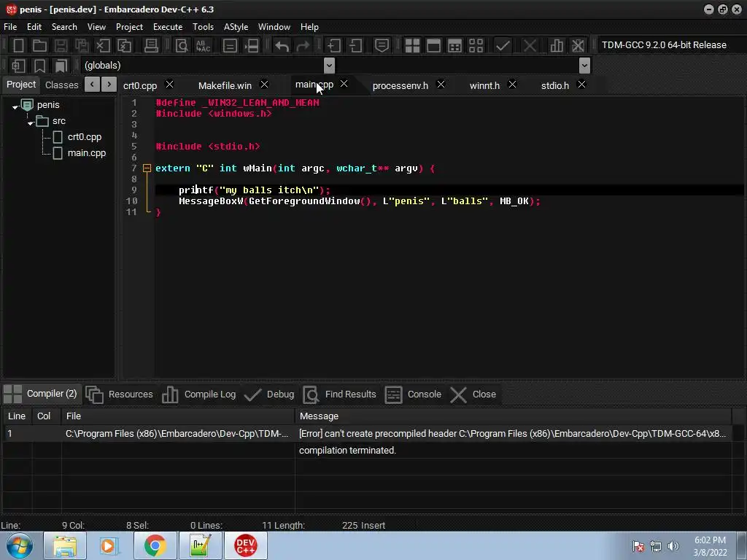
Task: Switch to the Classes browser tab
Action: (61, 85)
